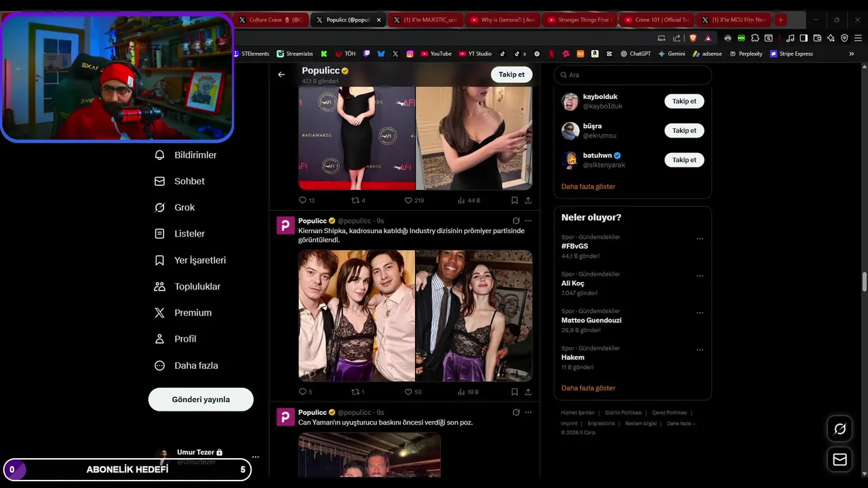Open options menu for Hakem trend

pos(700,350)
